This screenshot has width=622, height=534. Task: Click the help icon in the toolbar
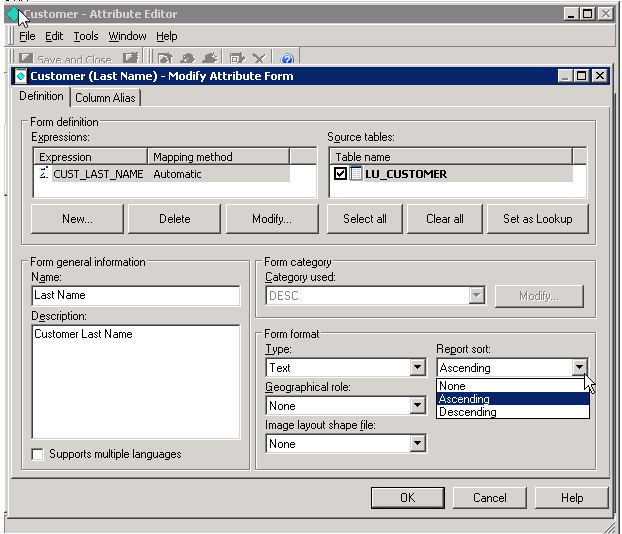point(286,60)
